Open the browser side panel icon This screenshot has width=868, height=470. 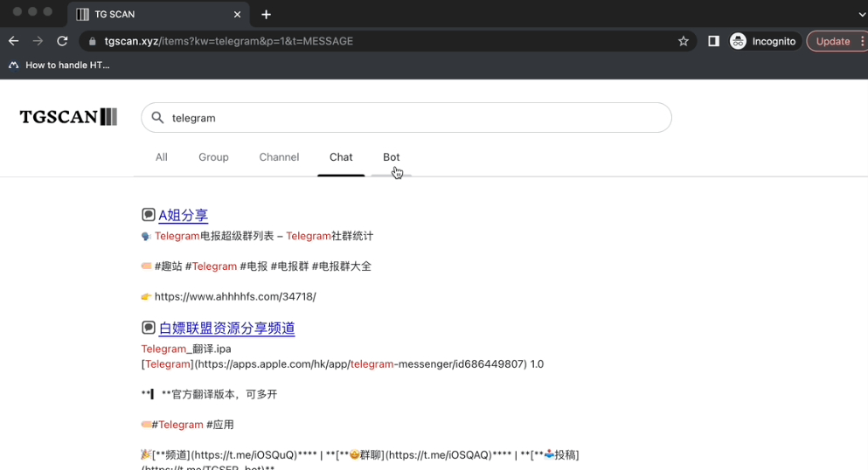coord(713,41)
